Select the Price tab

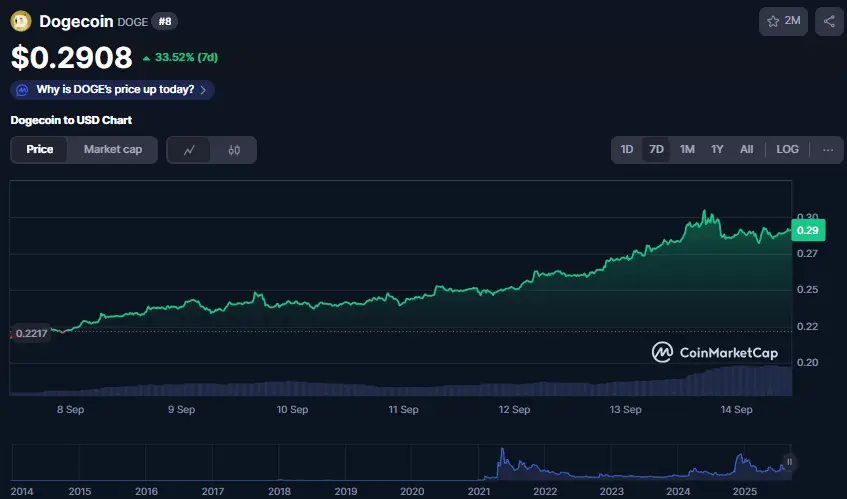39,150
